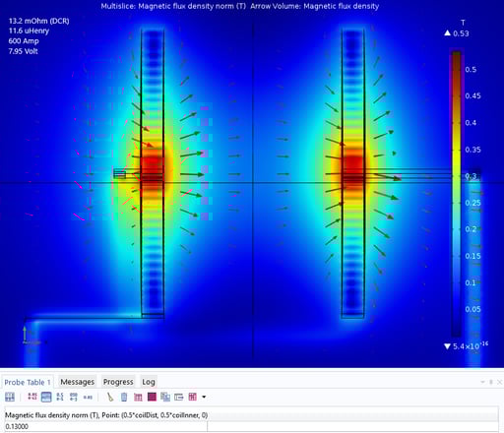Open the dropdown arrow at toolbar end
The height and width of the screenshot is (433, 504).
tap(204, 397)
